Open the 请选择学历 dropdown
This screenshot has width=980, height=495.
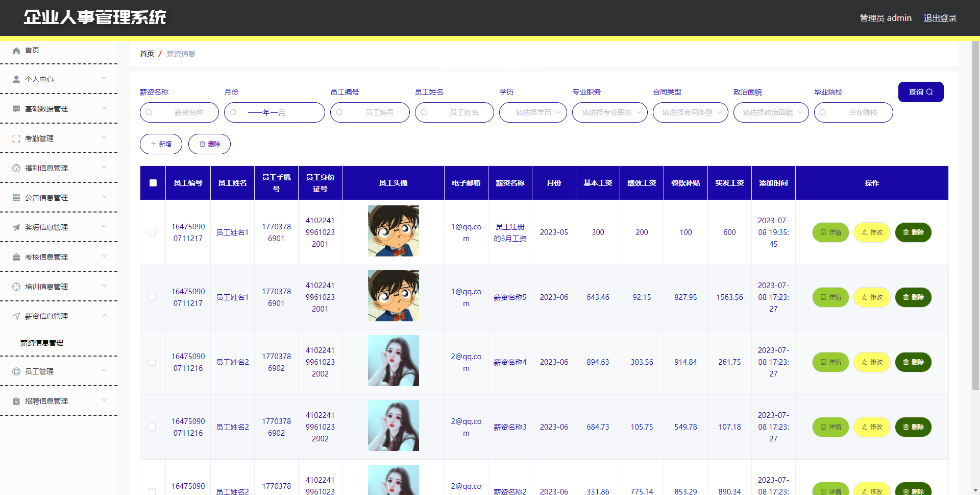533,112
